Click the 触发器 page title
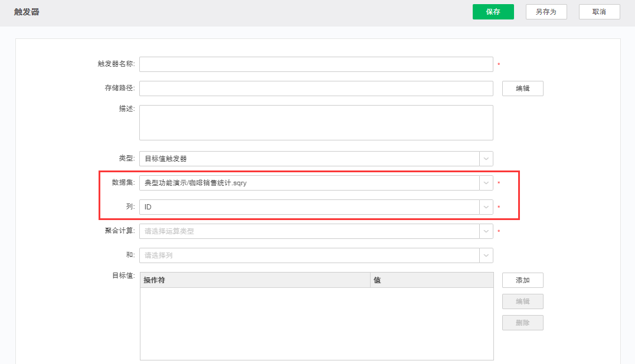This screenshot has height=364, width=635. [x=25, y=11]
